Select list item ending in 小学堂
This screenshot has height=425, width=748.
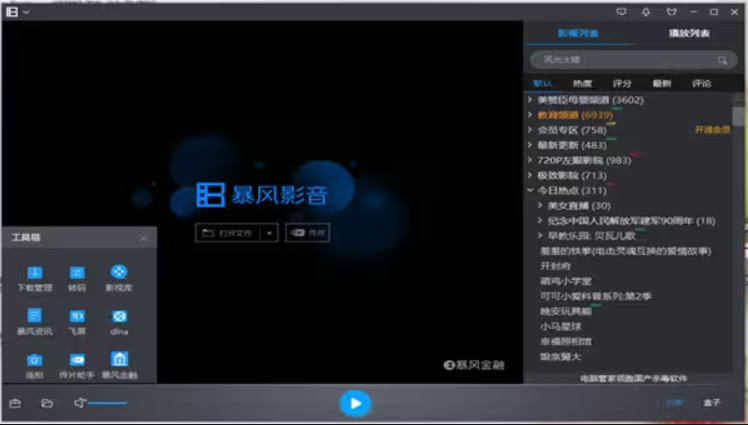[566, 281]
